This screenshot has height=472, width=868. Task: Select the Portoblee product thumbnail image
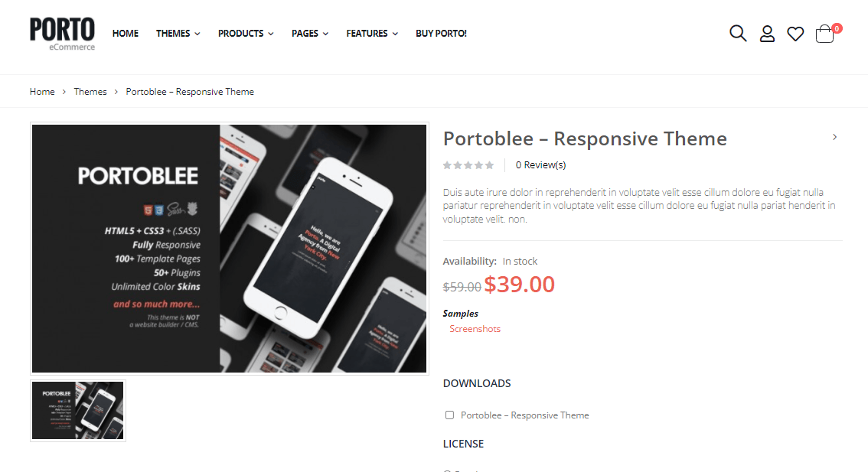point(78,411)
